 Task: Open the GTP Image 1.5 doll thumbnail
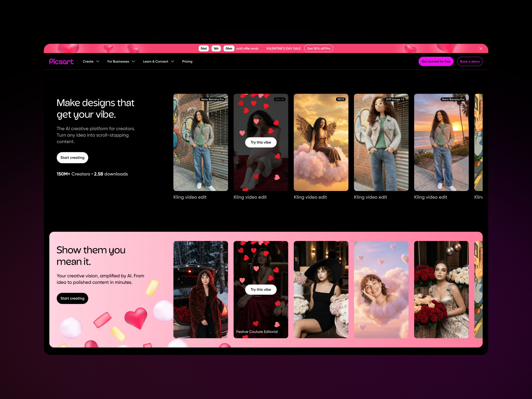381,142
